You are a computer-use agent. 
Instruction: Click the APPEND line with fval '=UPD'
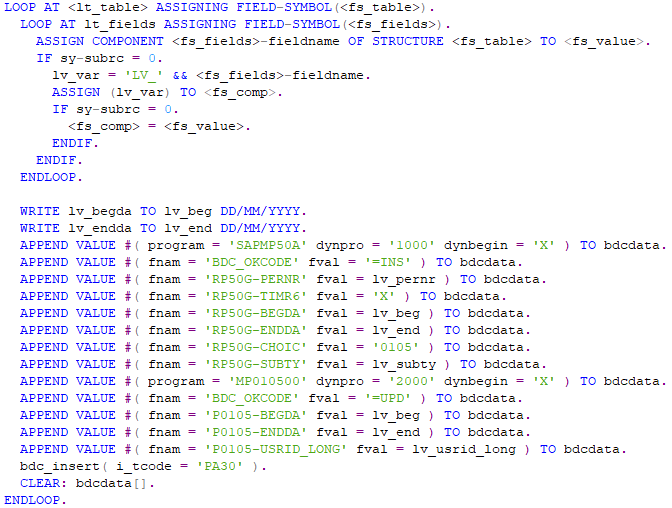click(271, 399)
